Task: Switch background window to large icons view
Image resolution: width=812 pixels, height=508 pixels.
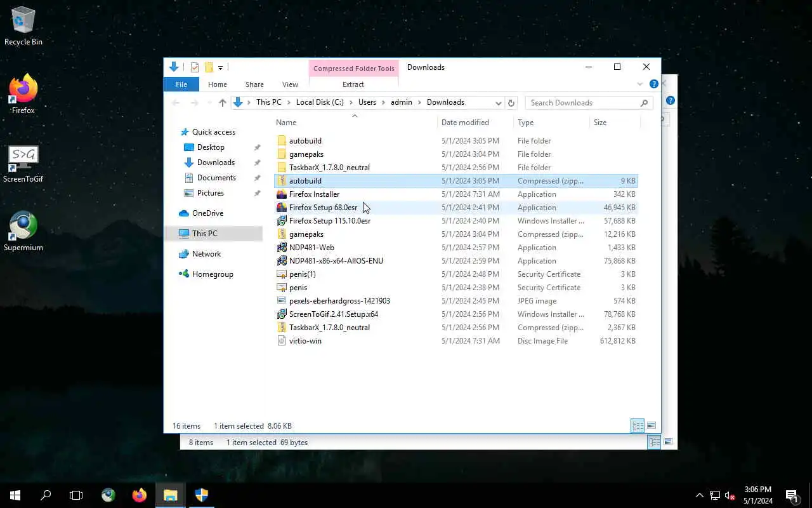Action: coord(668,442)
